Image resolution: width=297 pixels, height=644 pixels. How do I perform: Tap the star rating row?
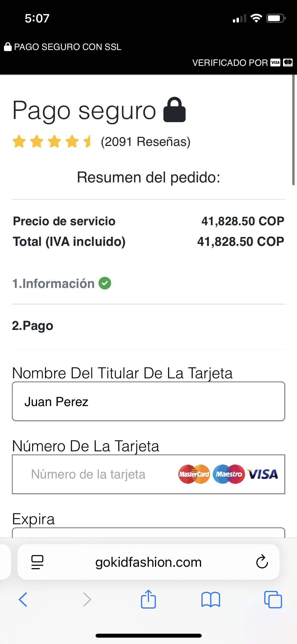[52, 141]
